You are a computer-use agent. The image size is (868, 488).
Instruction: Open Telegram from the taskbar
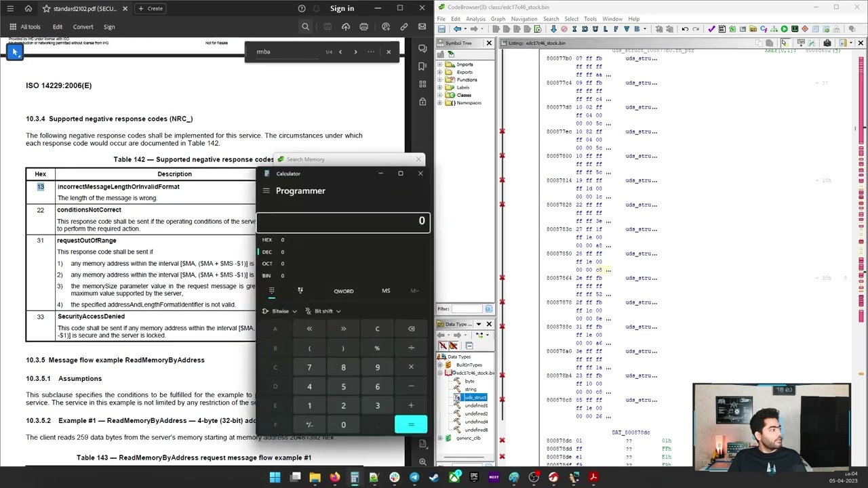coord(414,478)
